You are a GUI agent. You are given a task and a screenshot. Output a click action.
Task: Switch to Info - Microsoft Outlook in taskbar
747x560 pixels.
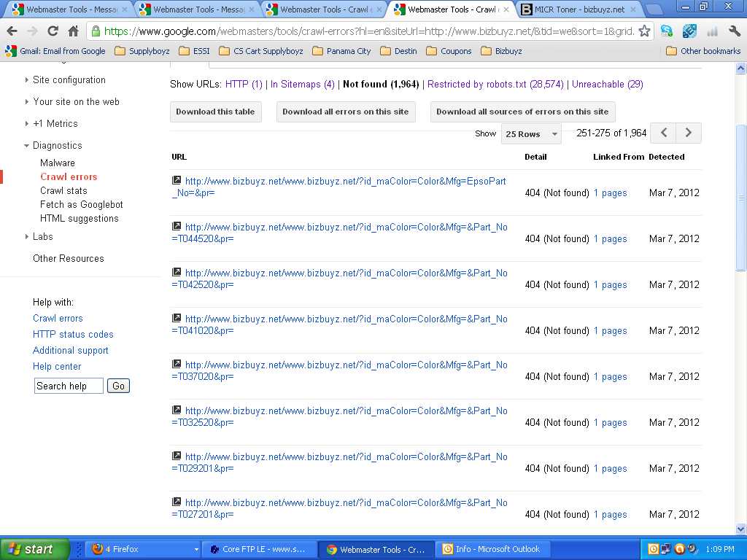tap(492, 550)
